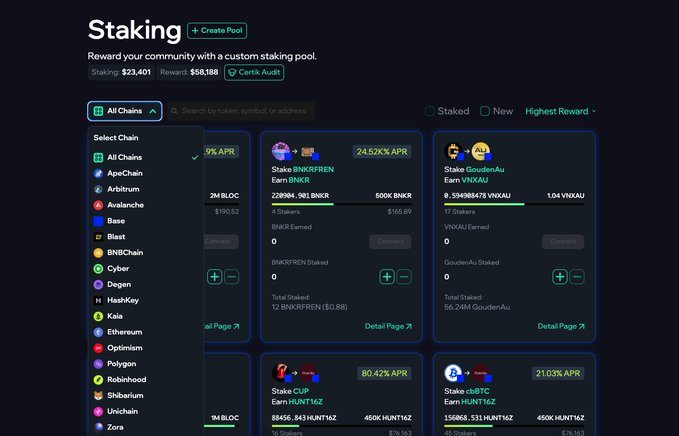The height and width of the screenshot is (436, 679).
Task: Click the All Chains grid icon in list
Action: point(98,158)
